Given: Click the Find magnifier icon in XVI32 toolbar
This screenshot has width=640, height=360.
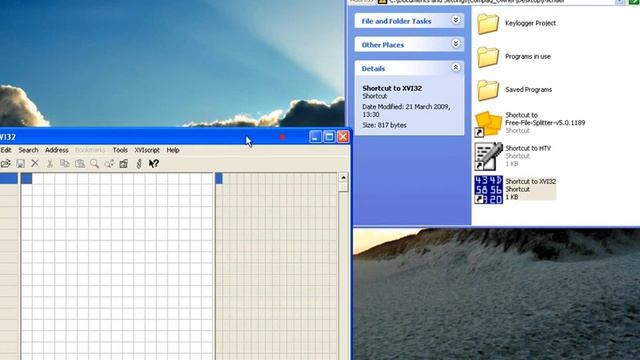Looking at the screenshot, I should coord(94,164).
